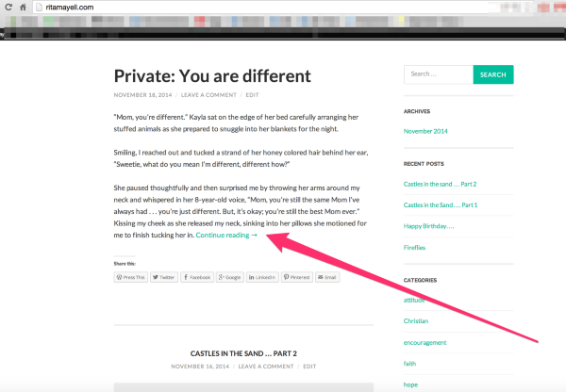Open the "Continue reading" link
Screen dimensions: 566x392
click(x=226, y=236)
